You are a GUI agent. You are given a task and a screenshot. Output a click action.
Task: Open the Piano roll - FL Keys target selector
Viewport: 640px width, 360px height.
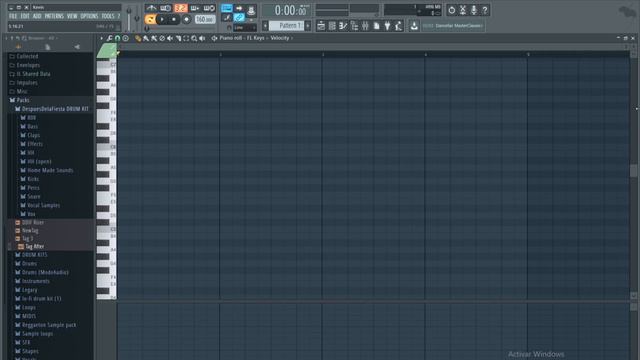(x=242, y=38)
